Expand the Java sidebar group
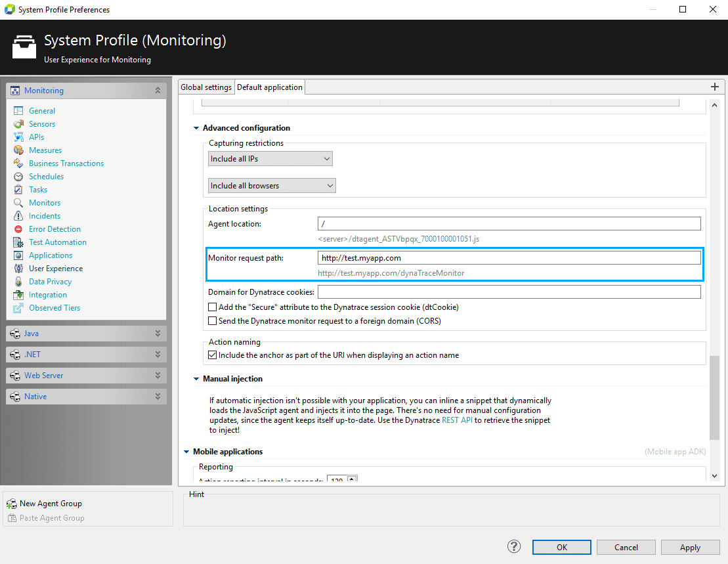 158,334
